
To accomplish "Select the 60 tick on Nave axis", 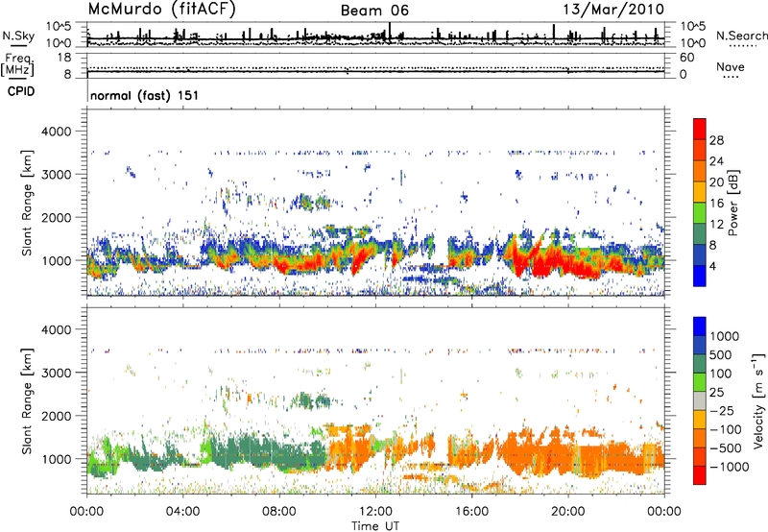I will [x=687, y=58].
